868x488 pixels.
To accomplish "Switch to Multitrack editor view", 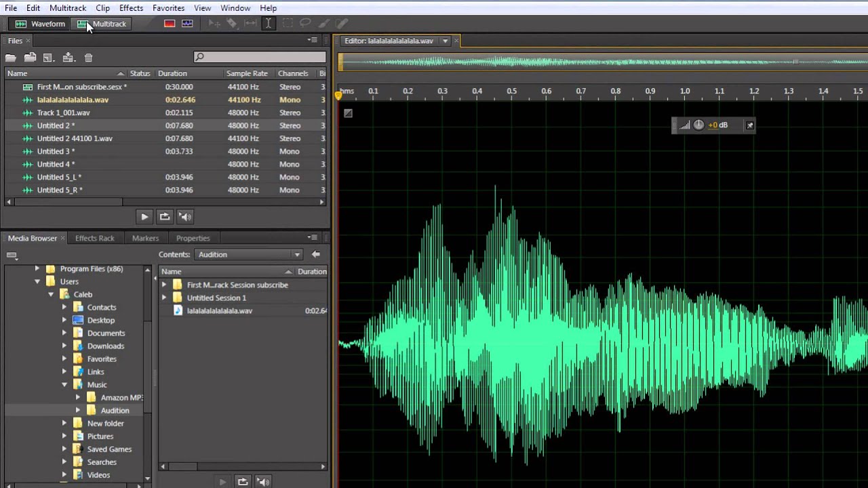I will pos(102,24).
